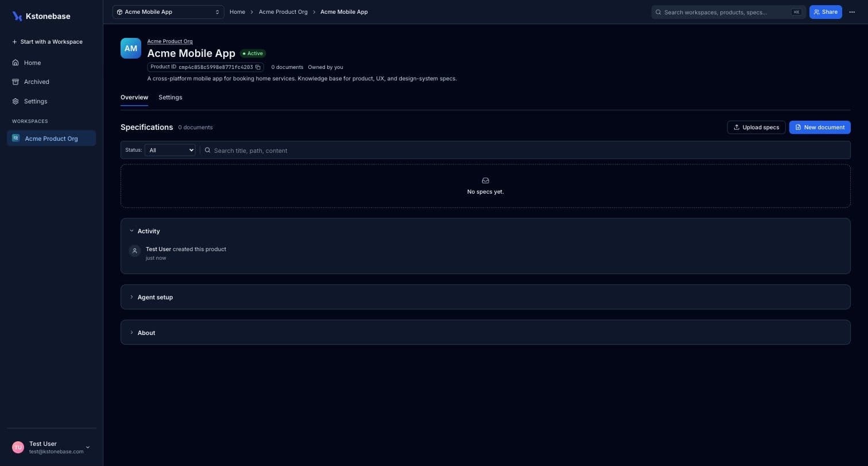Click the TU user avatar
The height and width of the screenshot is (466, 868).
tap(18, 447)
